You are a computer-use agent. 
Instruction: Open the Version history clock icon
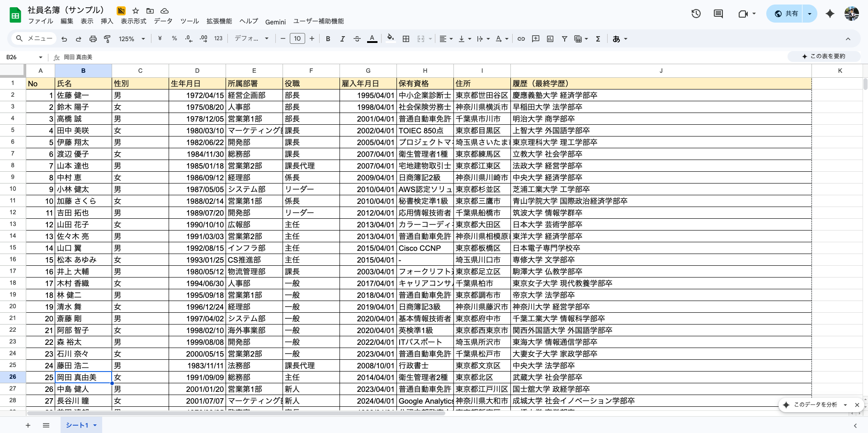pos(696,14)
